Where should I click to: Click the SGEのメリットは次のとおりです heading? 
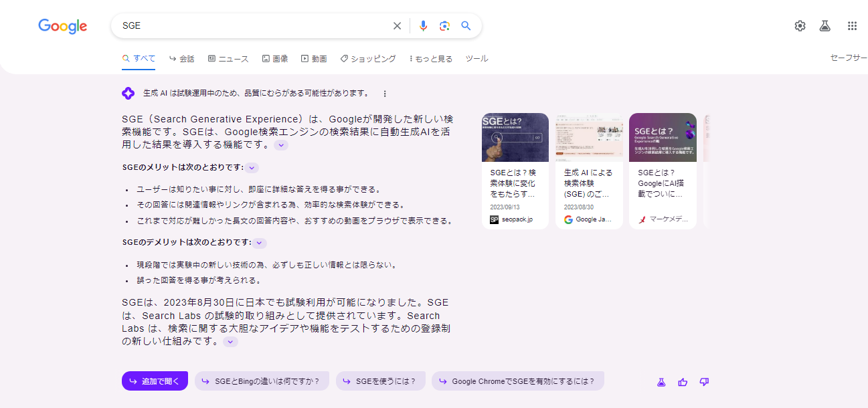point(183,167)
